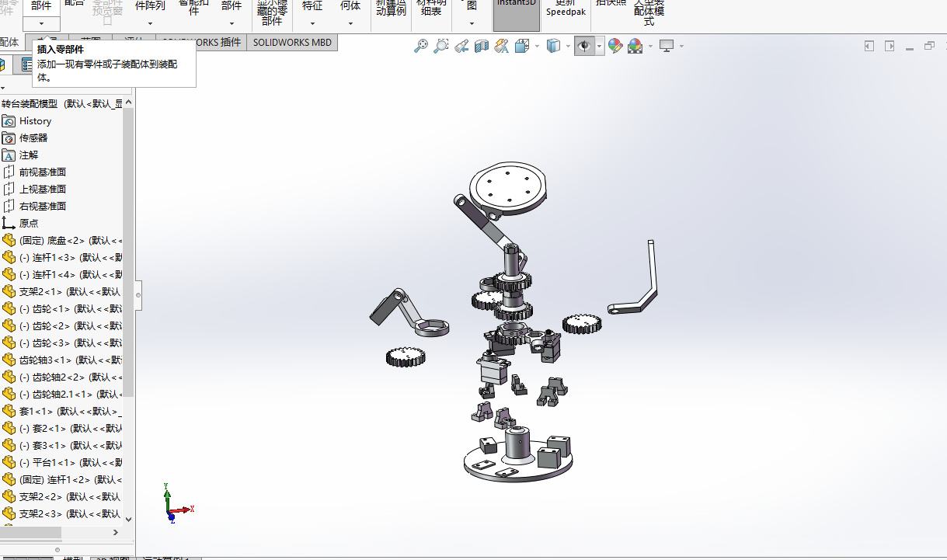Select 支架2<3> component in tree
947x560 pixels.
pyautogui.click(x=61, y=514)
